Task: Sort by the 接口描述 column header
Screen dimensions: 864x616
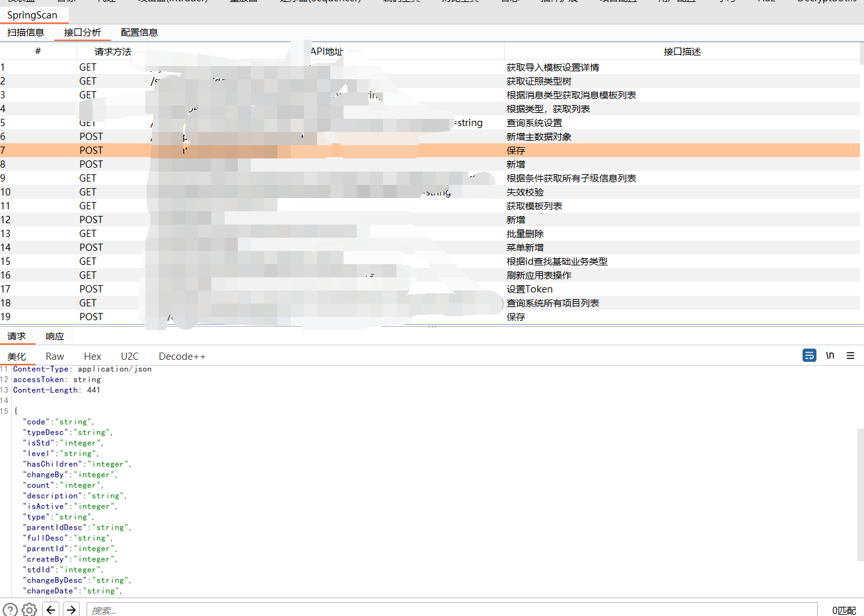Action: (682, 51)
